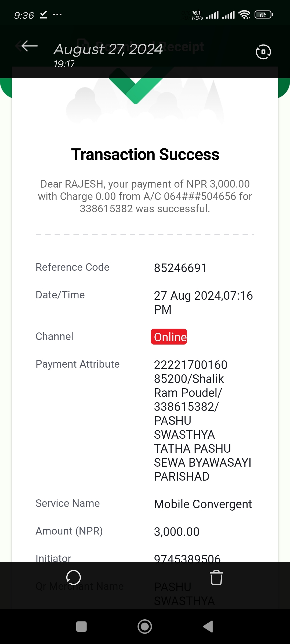Viewport: 290px width, 644px height.
Task: Tap the amount value 3,000.00
Action: pos(177,532)
